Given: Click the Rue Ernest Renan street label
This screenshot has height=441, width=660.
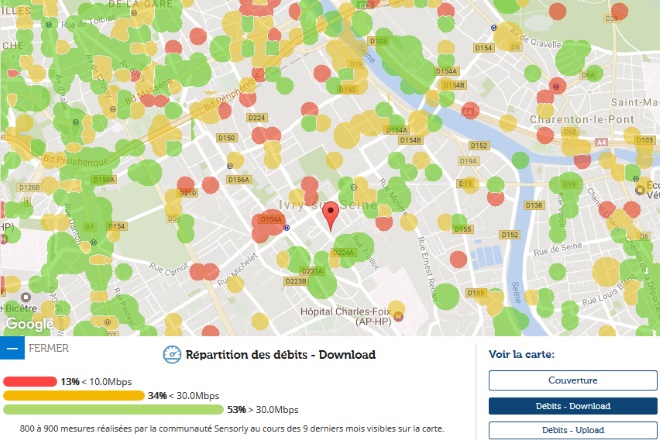Looking at the screenshot, I should pos(427,262).
